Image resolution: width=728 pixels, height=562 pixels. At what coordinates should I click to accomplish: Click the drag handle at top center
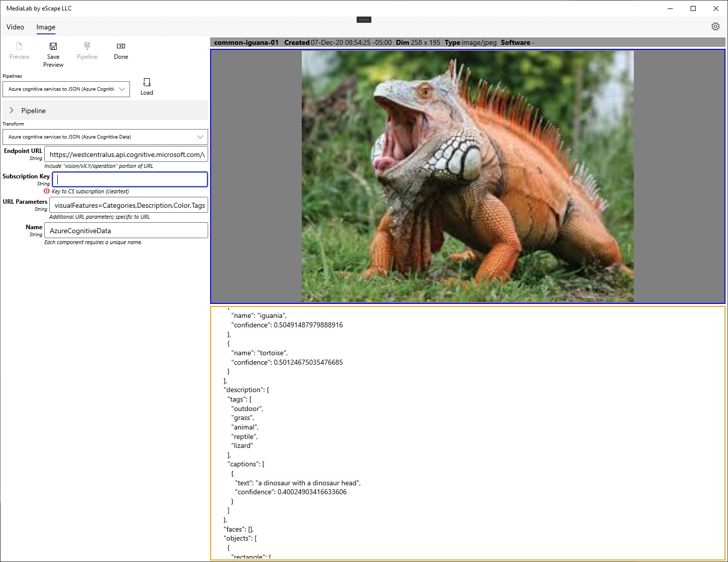click(364, 20)
